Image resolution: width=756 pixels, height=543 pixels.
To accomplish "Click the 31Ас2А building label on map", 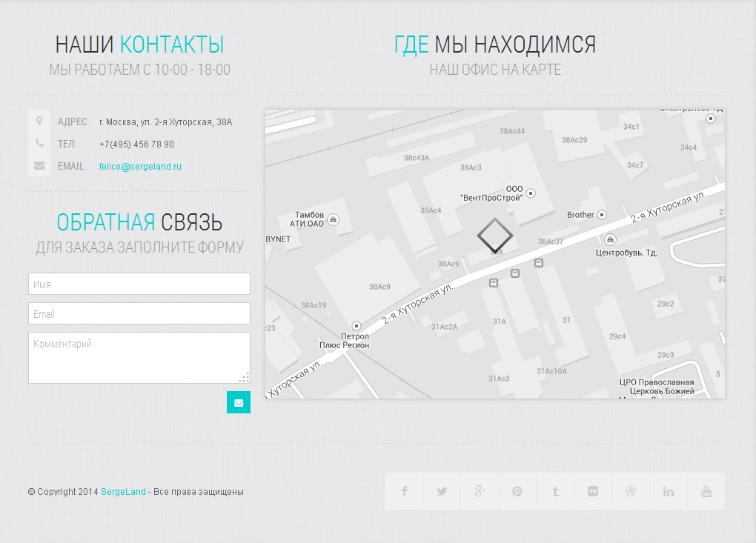I will tap(444, 327).
